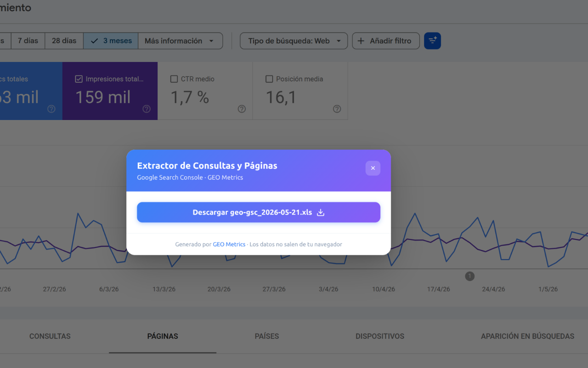Click the blue filter sparkle icon
The width and height of the screenshot is (588, 368).
click(x=432, y=41)
